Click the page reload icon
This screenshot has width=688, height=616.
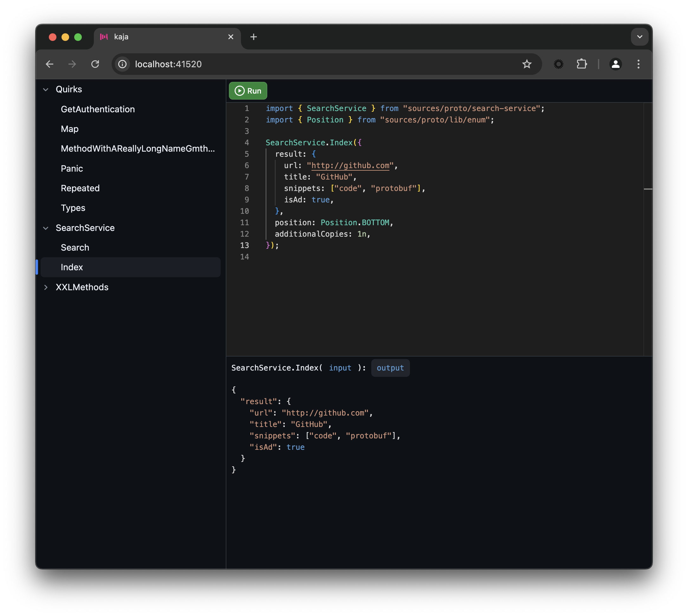point(95,64)
